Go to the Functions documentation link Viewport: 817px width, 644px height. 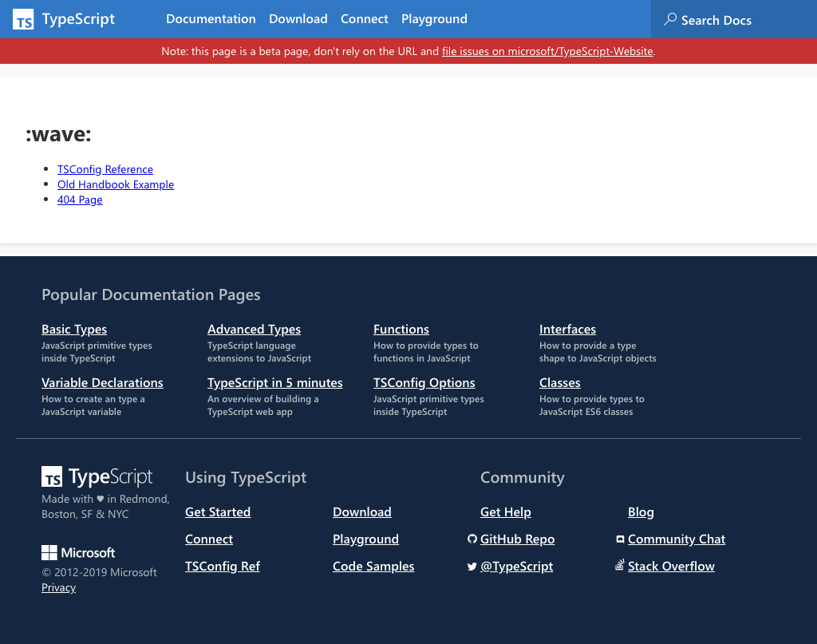(x=401, y=330)
